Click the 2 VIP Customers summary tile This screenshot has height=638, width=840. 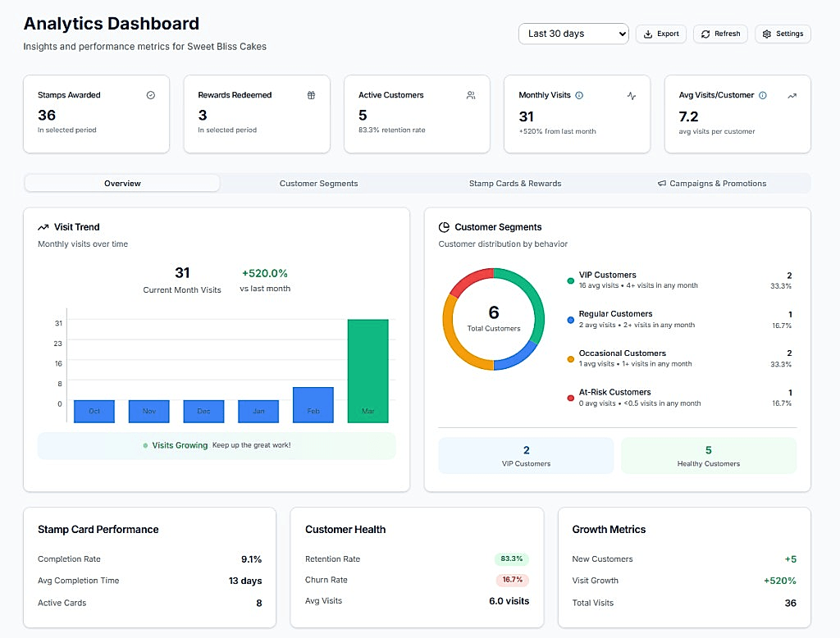pyautogui.click(x=526, y=456)
